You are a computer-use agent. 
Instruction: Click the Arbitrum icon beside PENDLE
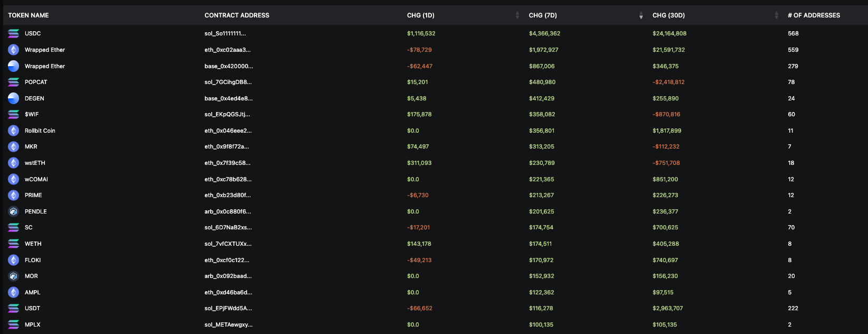point(14,211)
